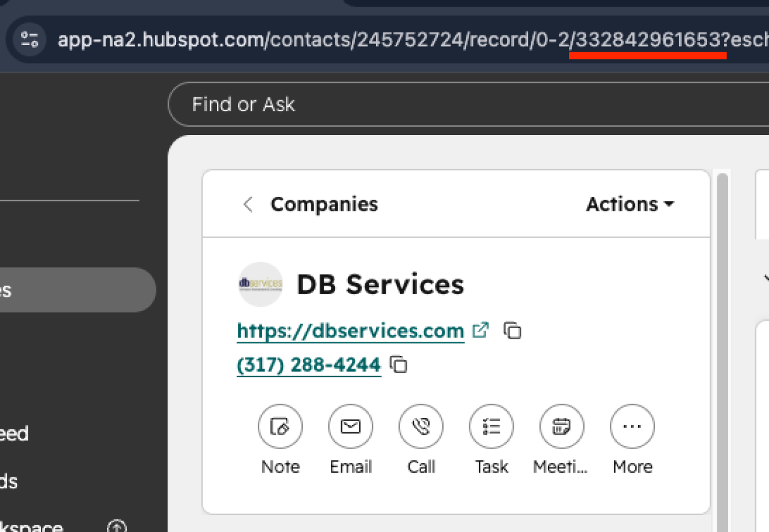The height and width of the screenshot is (532, 769).
Task: Open the Actions dropdown menu
Action: pyautogui.click(x=630, y=204)
